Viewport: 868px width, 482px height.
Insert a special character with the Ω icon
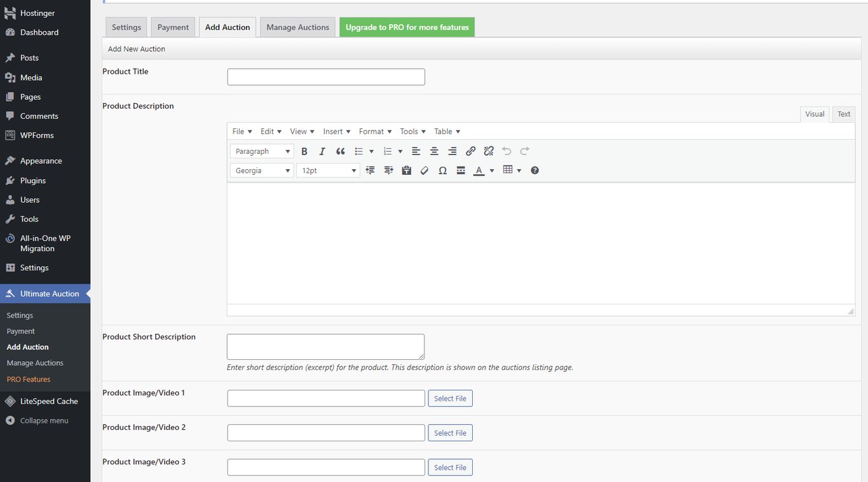click(442, 170)
